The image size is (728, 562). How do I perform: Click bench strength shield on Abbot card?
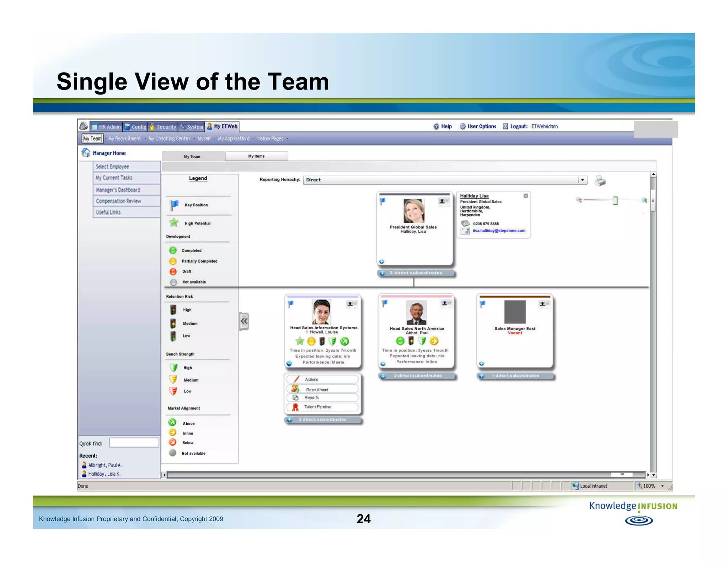click(422, 341)
